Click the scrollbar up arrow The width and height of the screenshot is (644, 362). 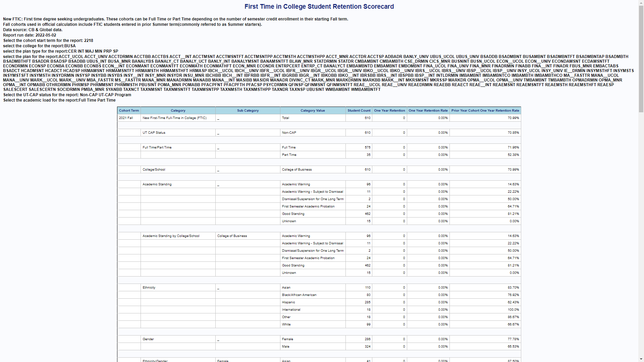641,3
